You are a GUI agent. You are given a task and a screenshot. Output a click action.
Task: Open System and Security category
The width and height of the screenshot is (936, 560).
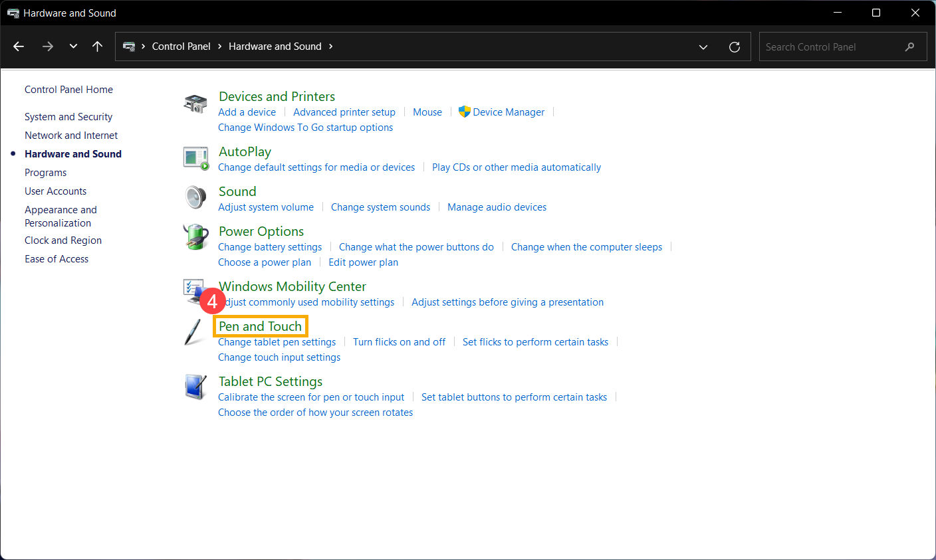tap(68, 117)
